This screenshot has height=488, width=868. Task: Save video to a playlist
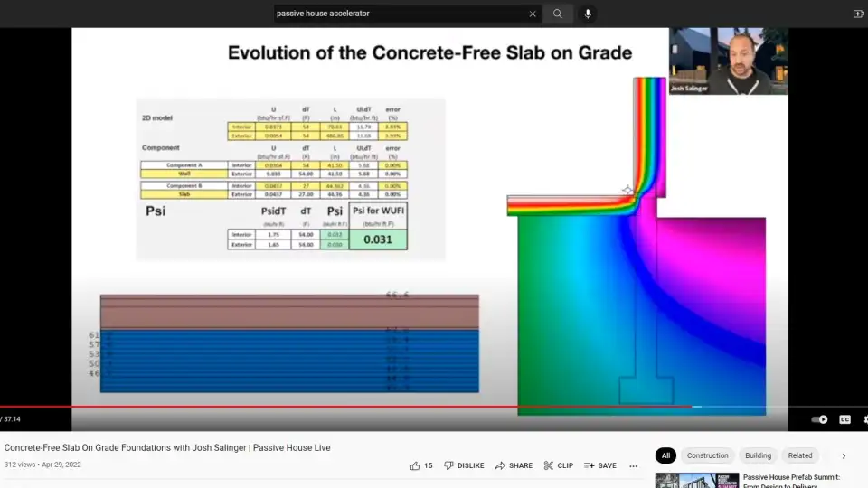[599, 466]
